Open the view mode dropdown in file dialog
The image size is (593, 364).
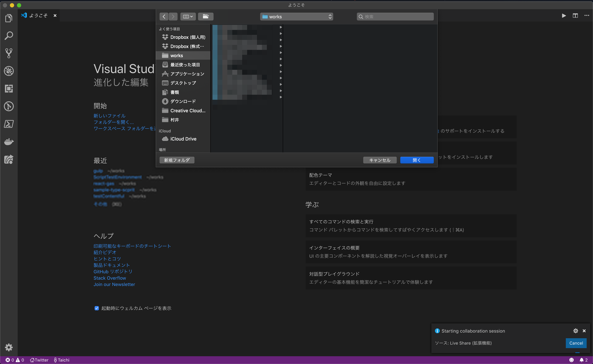coord(188,17)
